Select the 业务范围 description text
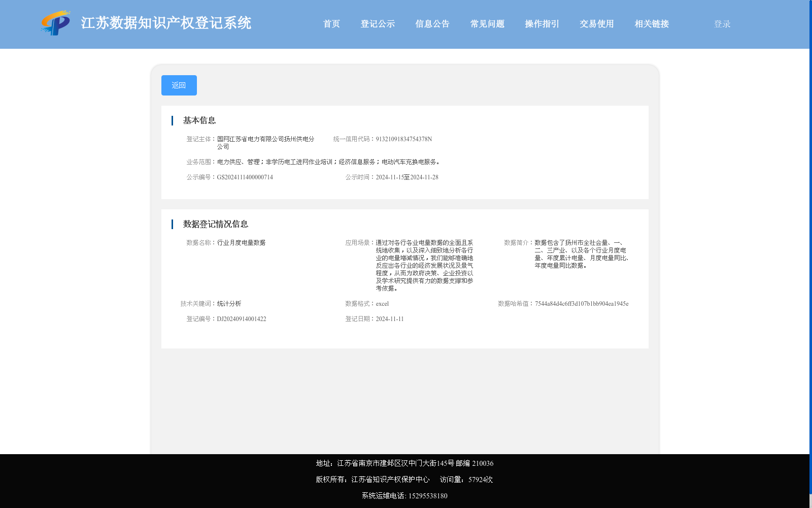This screenshot has height=508, width=812. pyautogui.click(x=329, y=162)
